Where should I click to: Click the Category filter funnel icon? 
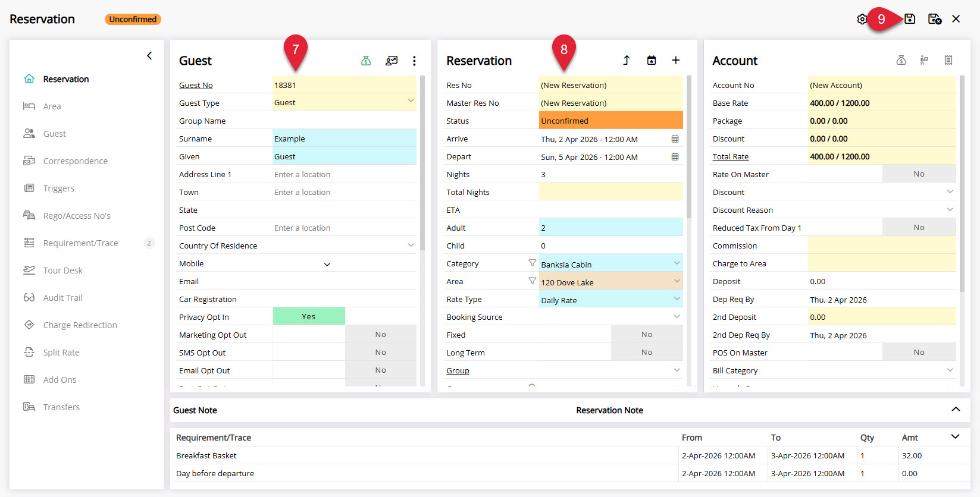click(x=532, y=263)
